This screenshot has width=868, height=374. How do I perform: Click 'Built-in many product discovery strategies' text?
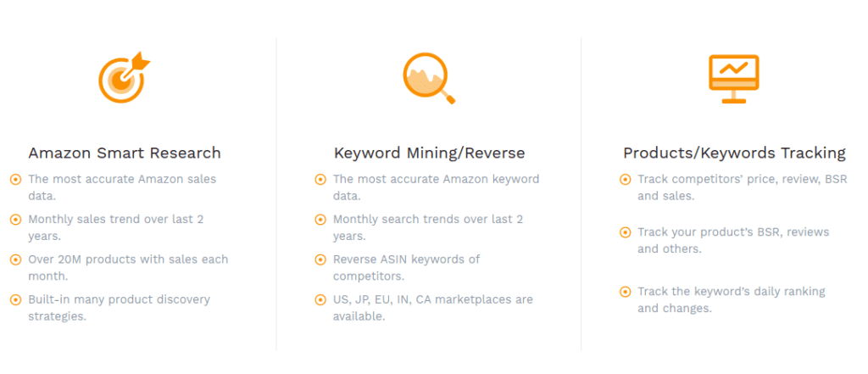[119, 308]
